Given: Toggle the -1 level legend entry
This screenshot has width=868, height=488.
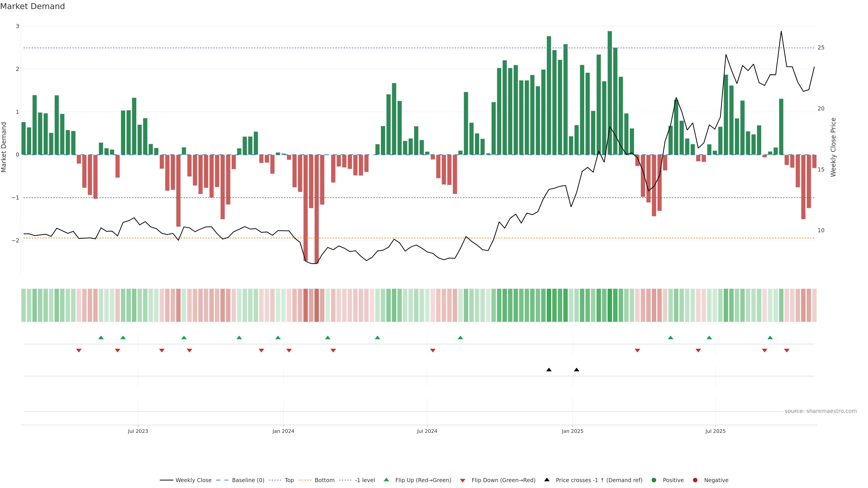Looking at the screenshot, I should pyautogui.click(x=365, y=480).
